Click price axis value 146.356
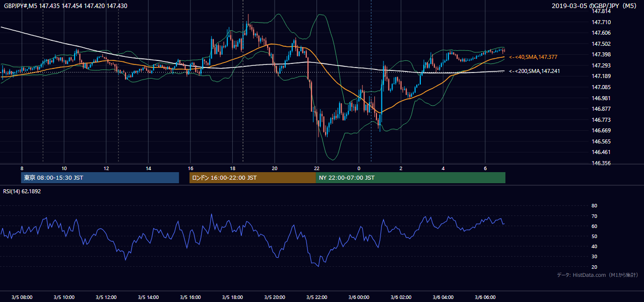Viewport: 644px width, 302px height. pos(602,163)
